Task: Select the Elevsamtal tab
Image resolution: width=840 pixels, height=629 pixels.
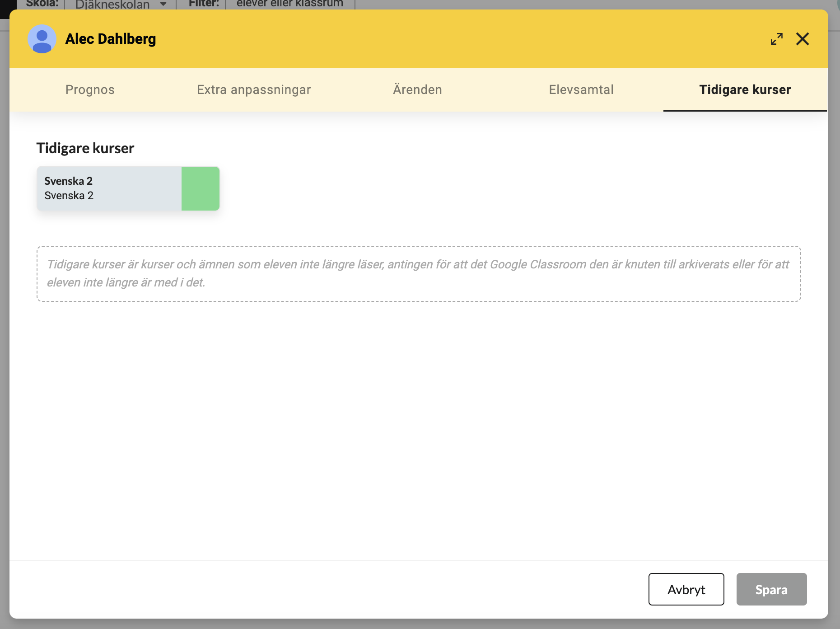Action: (581, 89)
